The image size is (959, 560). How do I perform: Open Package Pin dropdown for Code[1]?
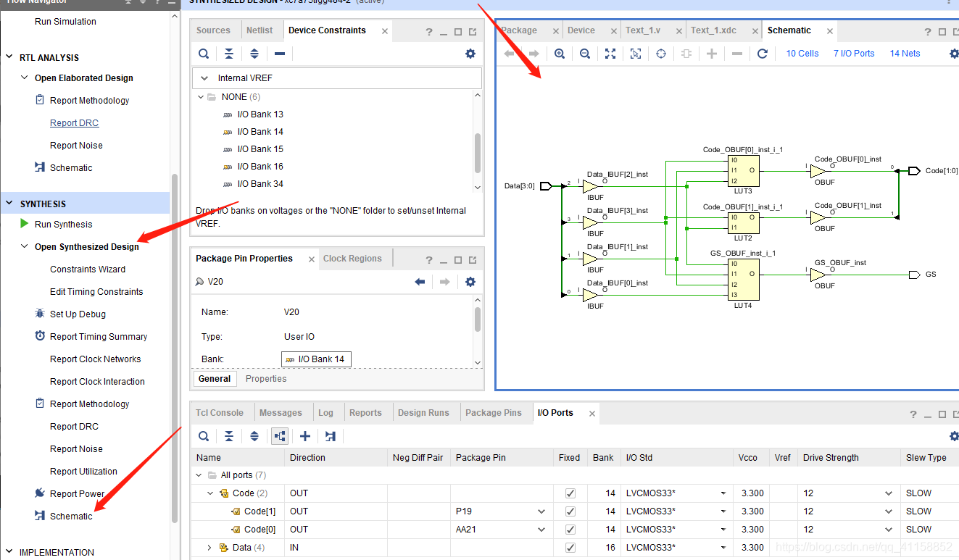(541, 511)
